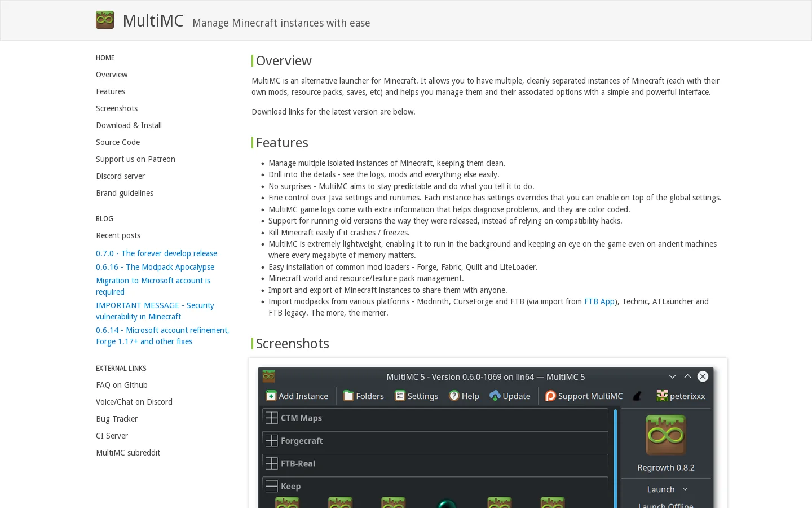This screenshot has height=508, width=812.
Task: Visit MultiMC subreddit link
Action: [x=128, y=453]
